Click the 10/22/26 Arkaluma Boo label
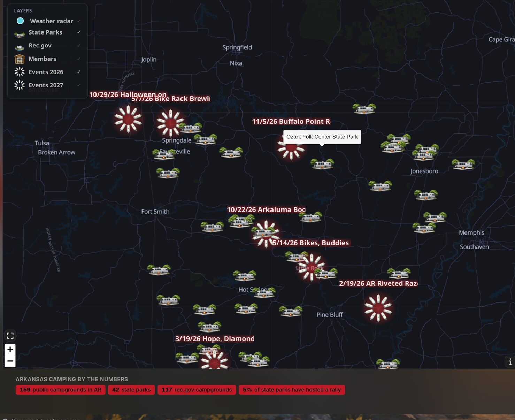This screenshot has width=515, height=420. tap(266, 209)
